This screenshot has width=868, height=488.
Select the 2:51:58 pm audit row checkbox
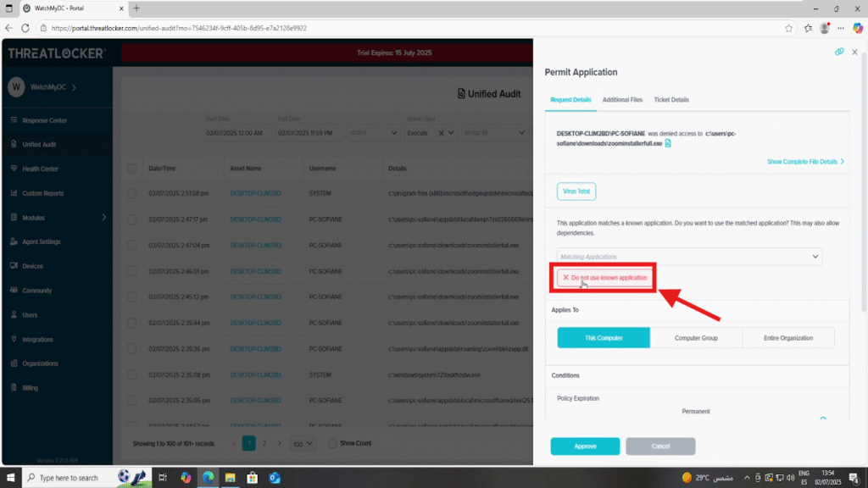click(131, 194)
